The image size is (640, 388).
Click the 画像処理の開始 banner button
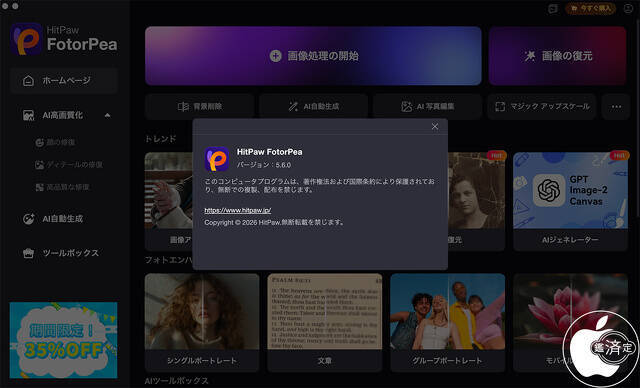point(313,56)
